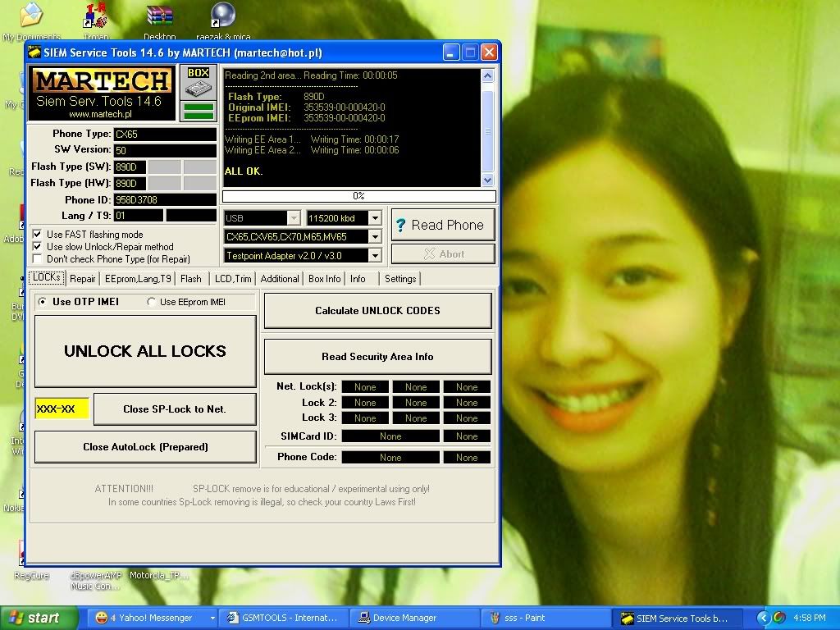Open the Settings tab
The height and width of the screenshot is (630, 840).
pyautogui.click(x=400, y=279)
